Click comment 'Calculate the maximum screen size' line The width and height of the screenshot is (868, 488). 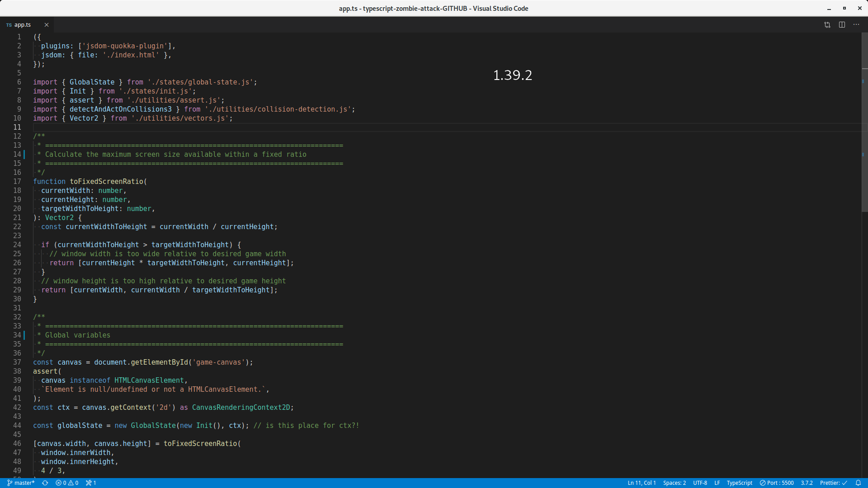coord(176,155)
